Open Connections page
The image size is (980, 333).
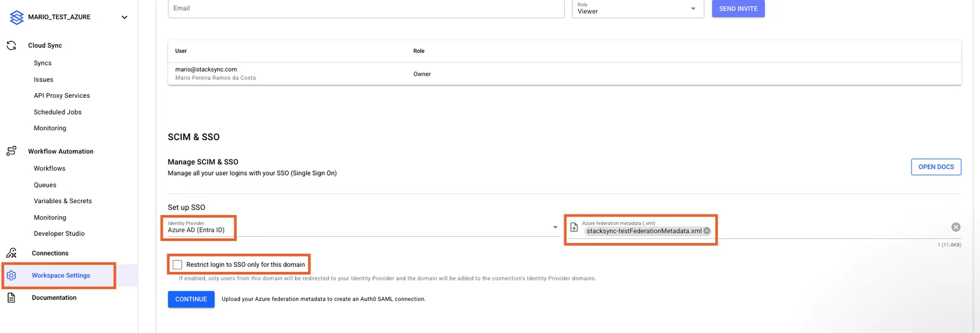[50, 253]
